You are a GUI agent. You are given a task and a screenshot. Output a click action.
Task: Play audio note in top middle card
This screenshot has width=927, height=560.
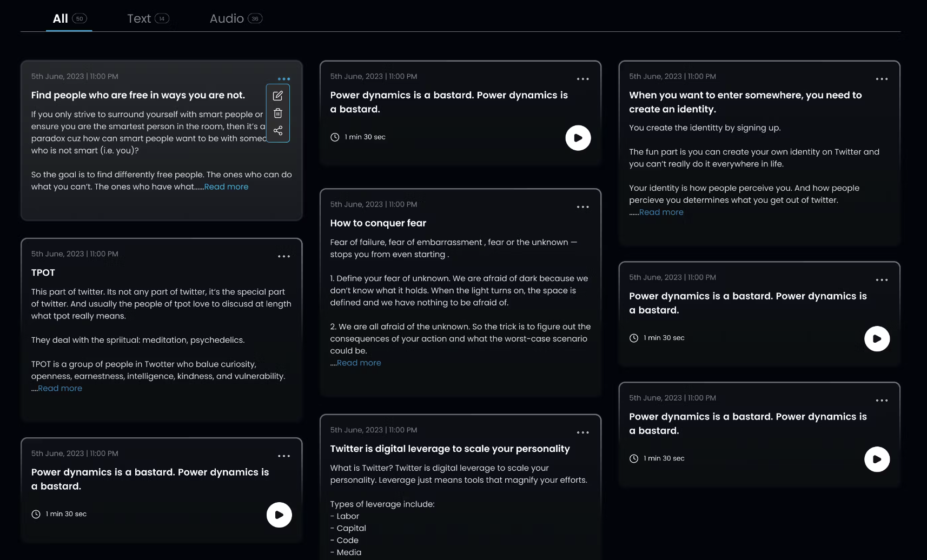click(x=578, y=138)
